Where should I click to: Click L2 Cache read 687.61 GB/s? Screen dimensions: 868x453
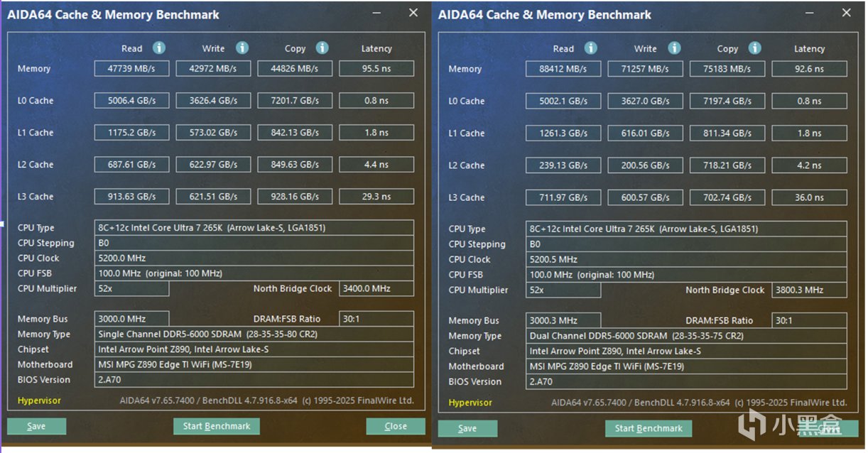(x=132, y=164)
